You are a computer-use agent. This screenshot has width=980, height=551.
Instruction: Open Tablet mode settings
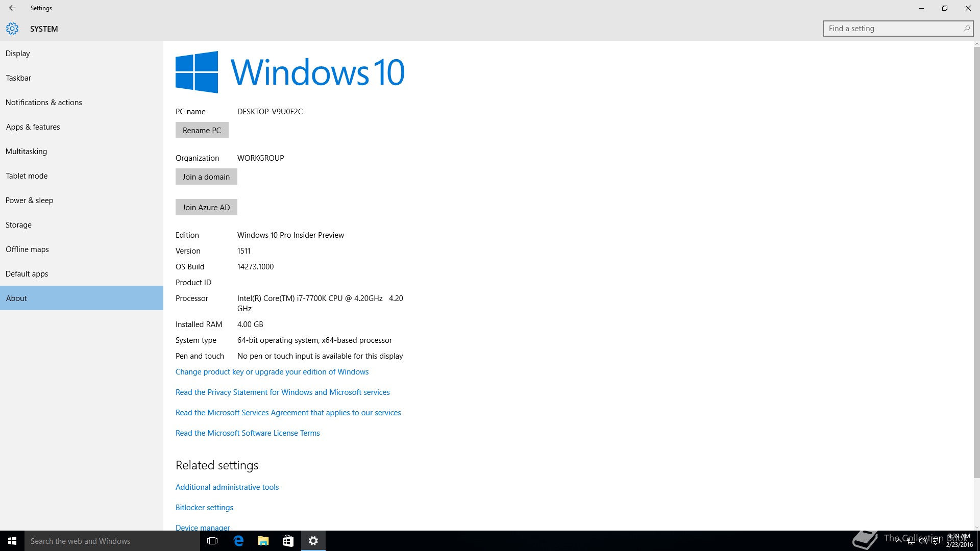point(82,176)
